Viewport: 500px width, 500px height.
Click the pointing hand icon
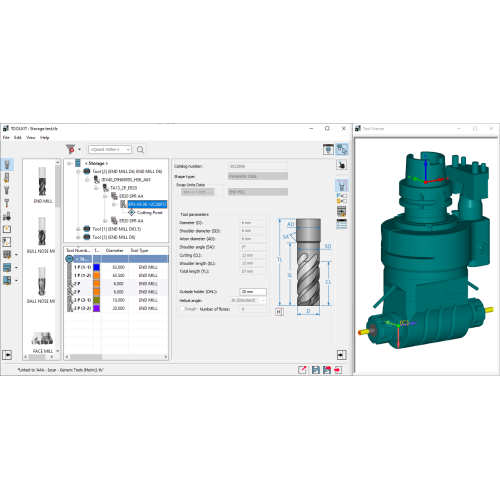click(341, 165)
